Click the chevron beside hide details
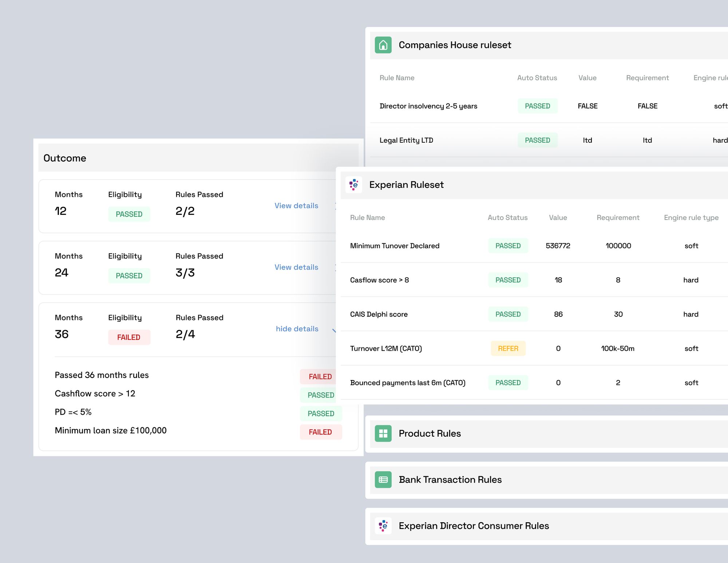The image size is (728, 563). coord(335,330)
